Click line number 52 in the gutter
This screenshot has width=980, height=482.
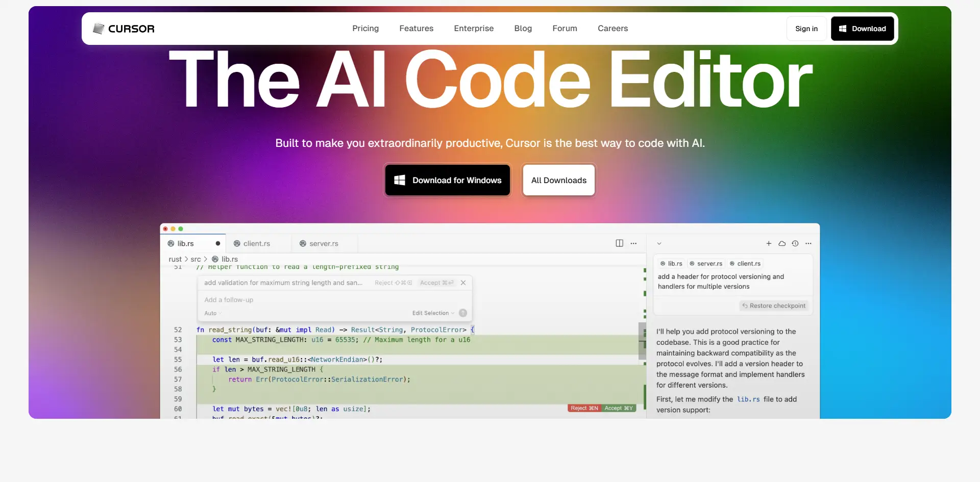tap(178, 330)
